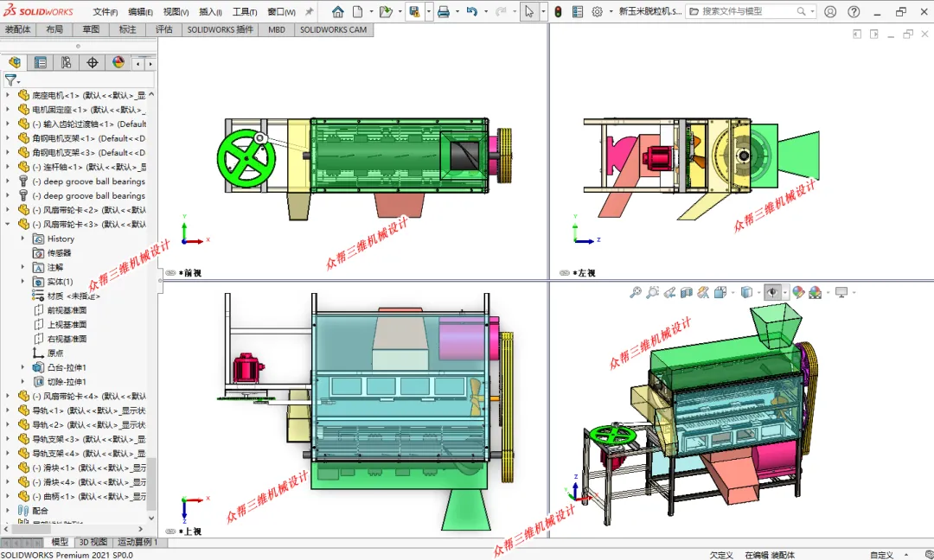The width and height of the screenshot is (934, 560).
Task: Select the 前视基准面 plane item
Action: (x=67, y=310)
